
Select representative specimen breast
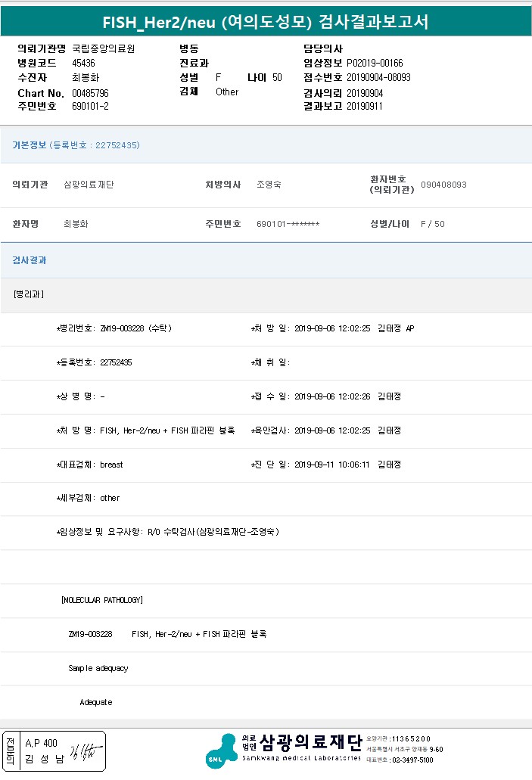click(x=111, y=465)
